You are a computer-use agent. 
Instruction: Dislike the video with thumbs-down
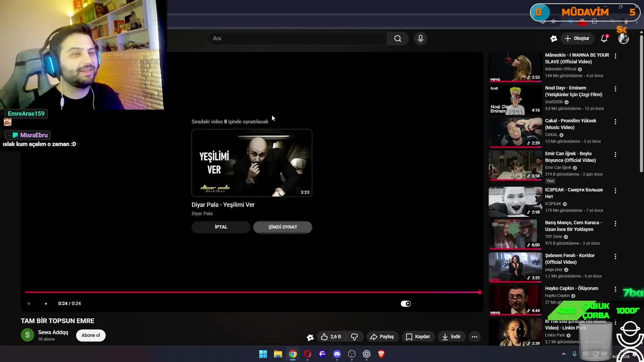coord(354,337)
